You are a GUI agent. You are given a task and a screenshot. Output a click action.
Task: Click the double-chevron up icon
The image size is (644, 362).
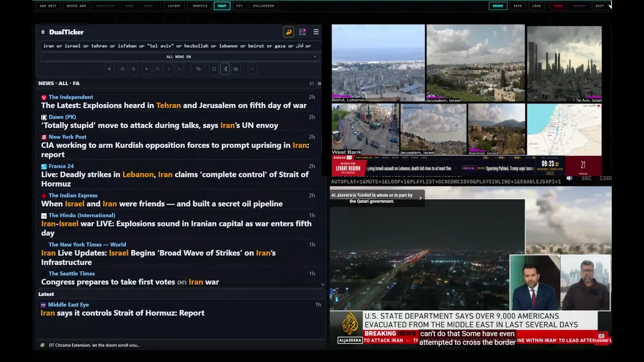coord(157,69)
